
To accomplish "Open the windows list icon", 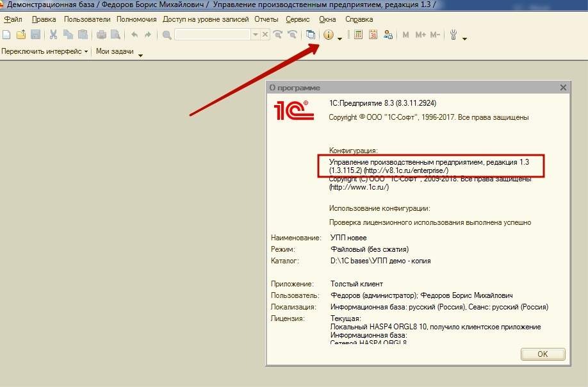I will [x=311, y=35].
